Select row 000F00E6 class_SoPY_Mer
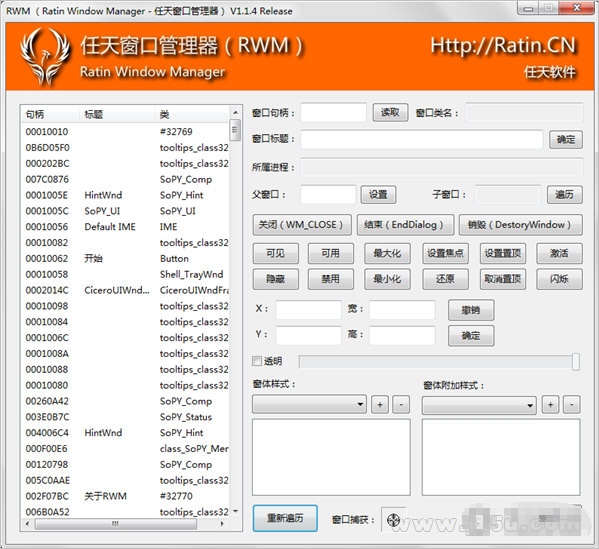The width and height of the screenshot is (599, 549). (x=125, y=449)
